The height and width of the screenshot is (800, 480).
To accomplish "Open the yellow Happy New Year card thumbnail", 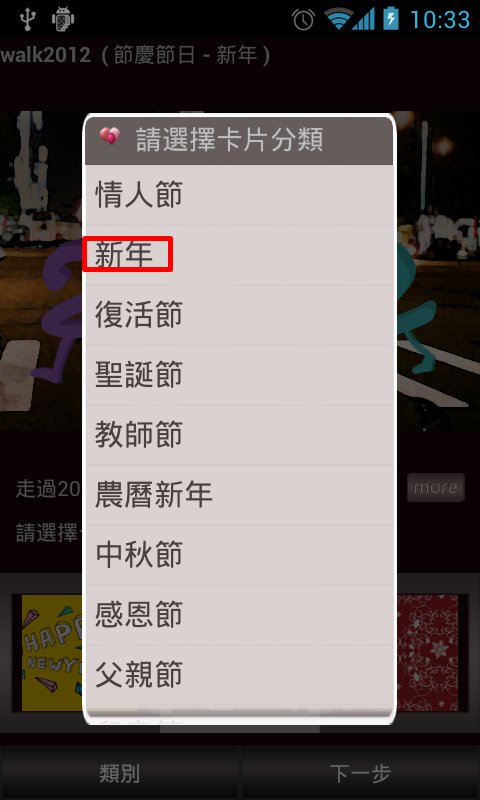I will coord(52,653).
